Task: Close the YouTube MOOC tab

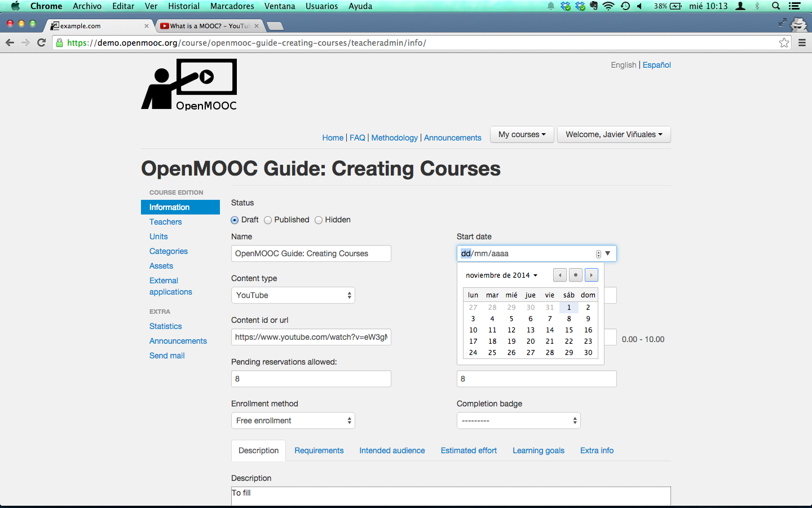Action: (x=257, y=26)
